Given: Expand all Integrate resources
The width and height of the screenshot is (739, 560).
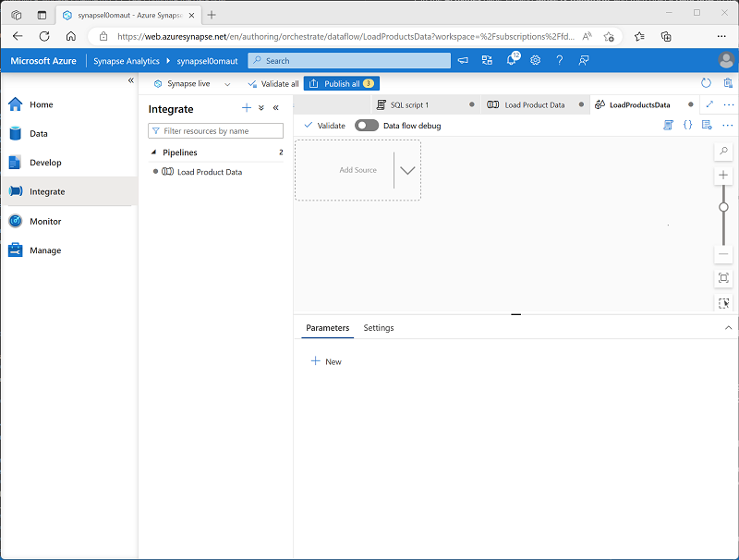Looking at the screenshot, I should (x=261, y=108).
